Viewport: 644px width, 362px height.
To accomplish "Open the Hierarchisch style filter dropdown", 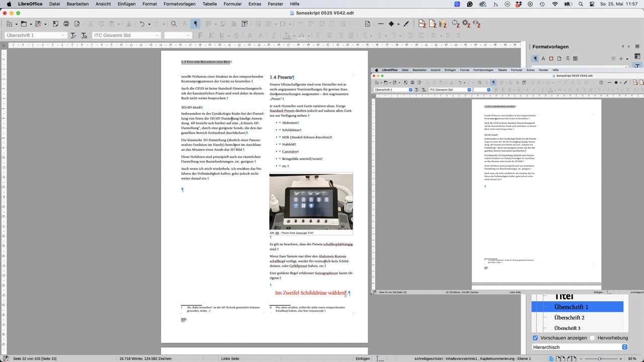I will tap(580, 347).
